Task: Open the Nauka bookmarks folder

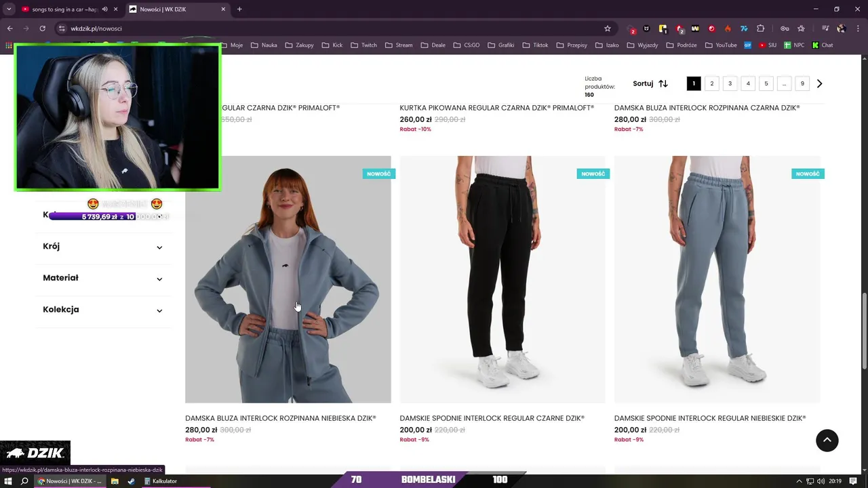Action: (264, 45)
